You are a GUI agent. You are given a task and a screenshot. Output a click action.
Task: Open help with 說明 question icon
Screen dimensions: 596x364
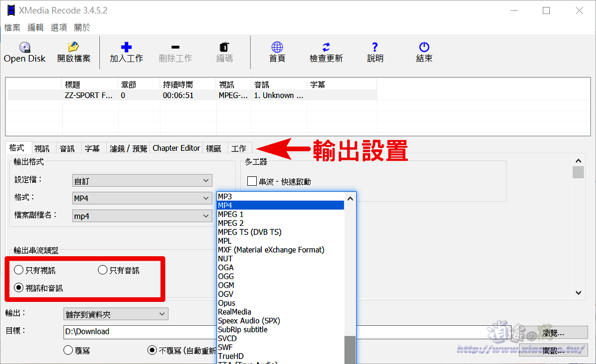point(375,47)
